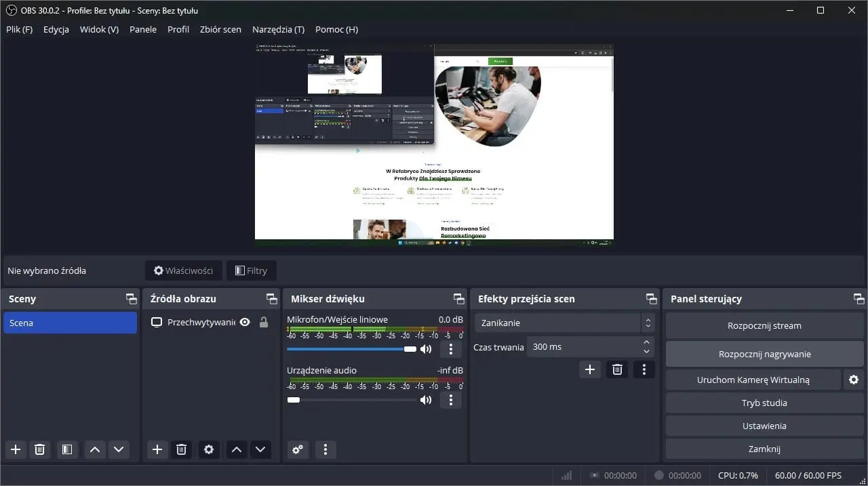This screenshot has height=486, width=868.
Task: Click the Rozpocznij stream button
Action: coord(764,325)
